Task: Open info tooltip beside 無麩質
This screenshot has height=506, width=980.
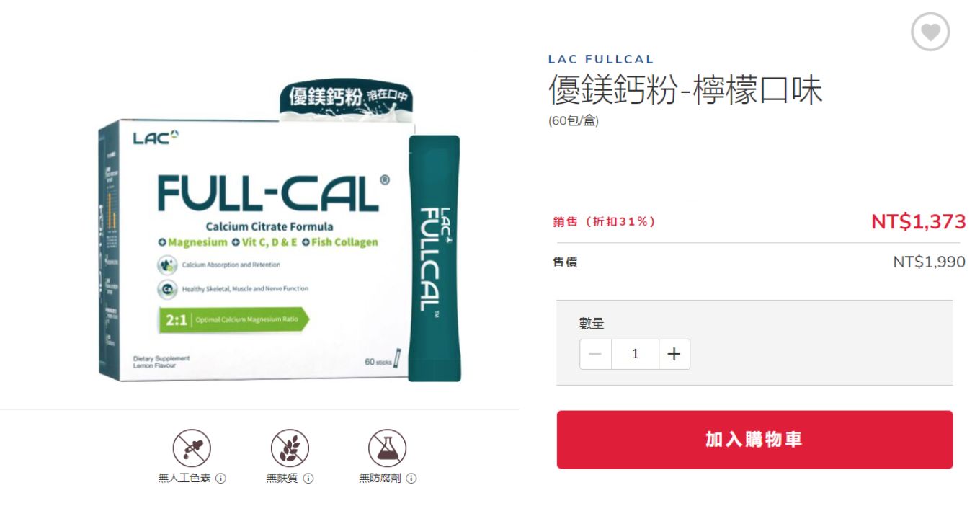Action: [308, 478]
